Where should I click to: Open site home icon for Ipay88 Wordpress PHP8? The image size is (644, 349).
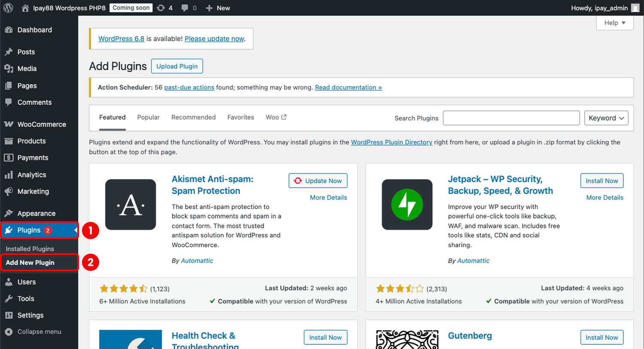25,8
